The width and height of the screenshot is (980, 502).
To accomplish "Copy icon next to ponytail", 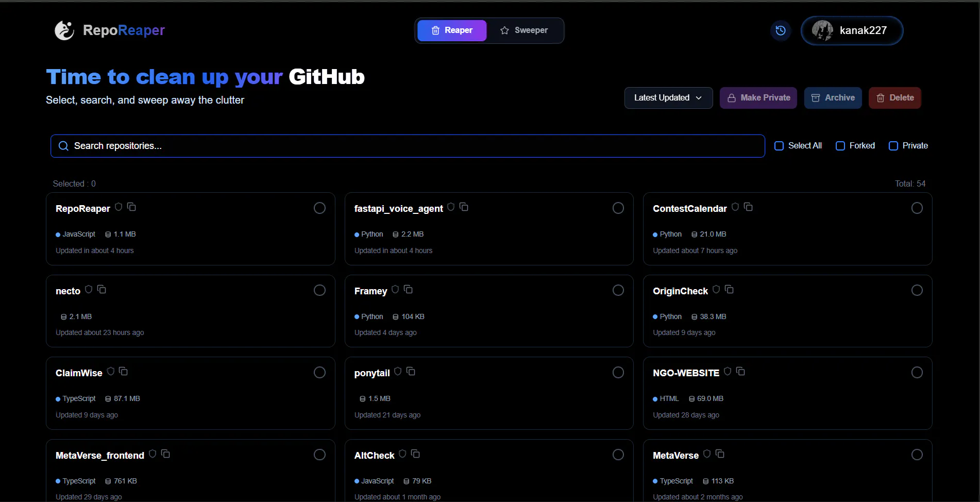I will coord(411,371).
